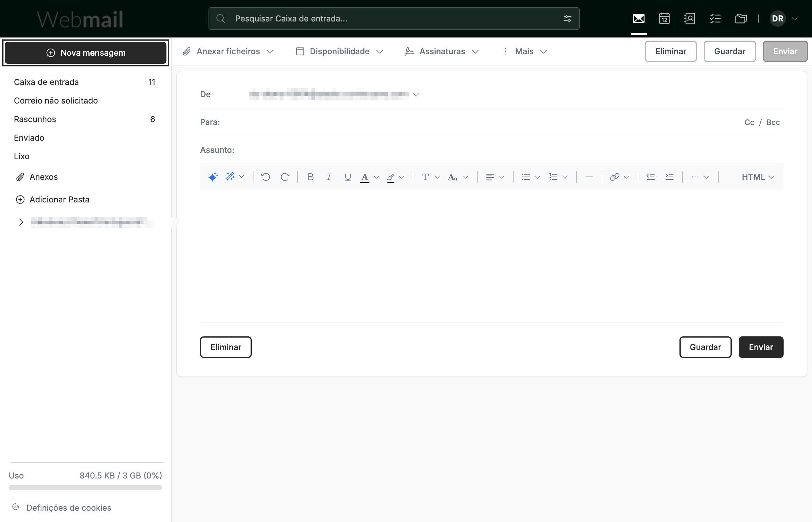The width and height of the screenshot is (812, 522).
Task: Click the magic wand writing tool
Action: [231, 177]
